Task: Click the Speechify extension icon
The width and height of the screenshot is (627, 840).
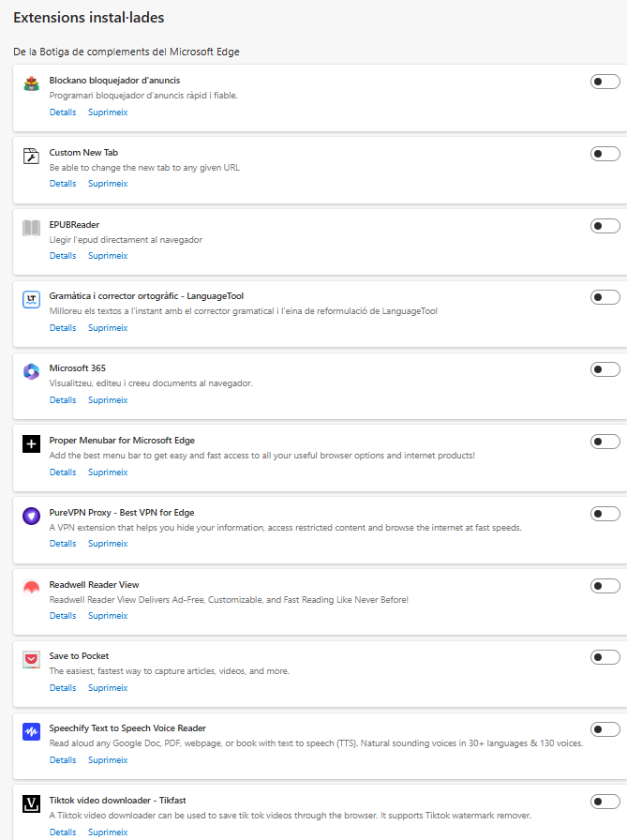Action: (32, 732)
